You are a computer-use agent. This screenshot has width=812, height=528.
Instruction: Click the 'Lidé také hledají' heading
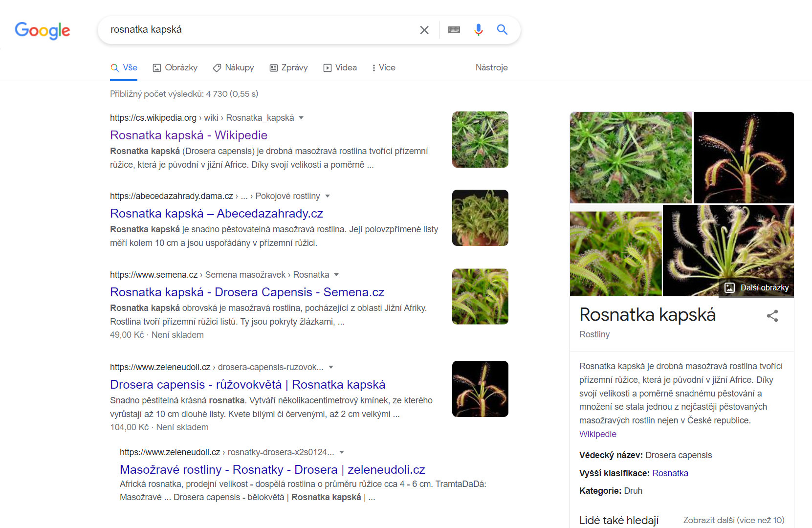point(619,520)
